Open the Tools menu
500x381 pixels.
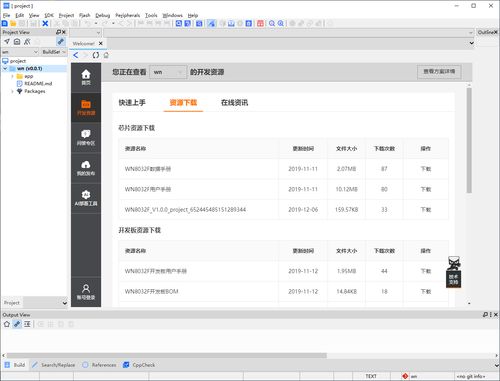pos(151,15)
